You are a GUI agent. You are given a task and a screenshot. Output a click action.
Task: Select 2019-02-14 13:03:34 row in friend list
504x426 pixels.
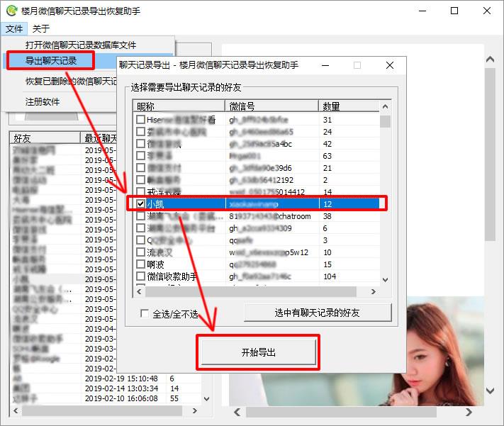tap(106, 388)
